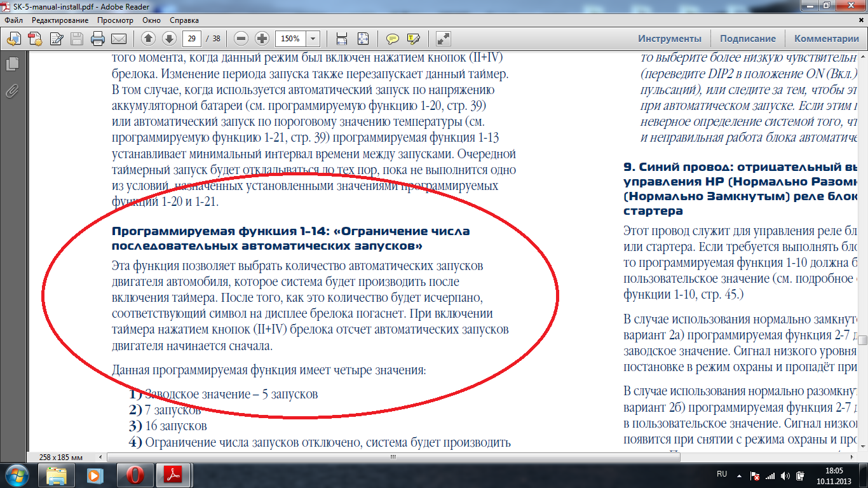Click the Create PDF online icon
The width and height of the screenshot is (868, 488).
pos(35,39)
